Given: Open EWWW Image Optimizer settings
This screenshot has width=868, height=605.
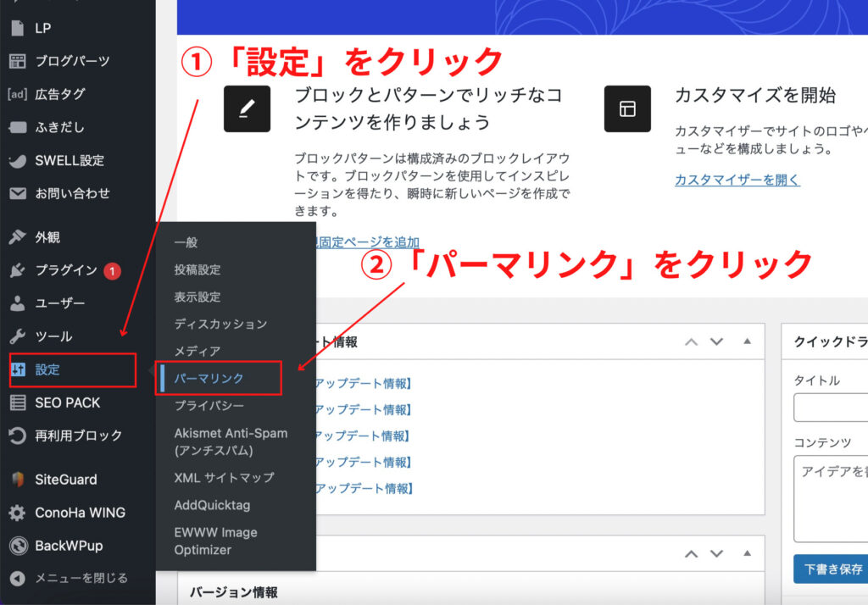Looking at the screenshot, I should tap(216, 541).
